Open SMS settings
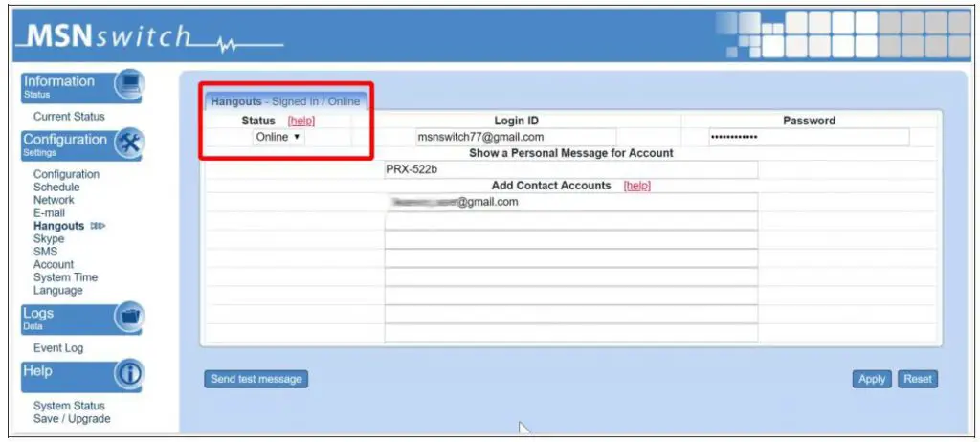Viewport: 980px width, 442px height. [x=46, y=252]
